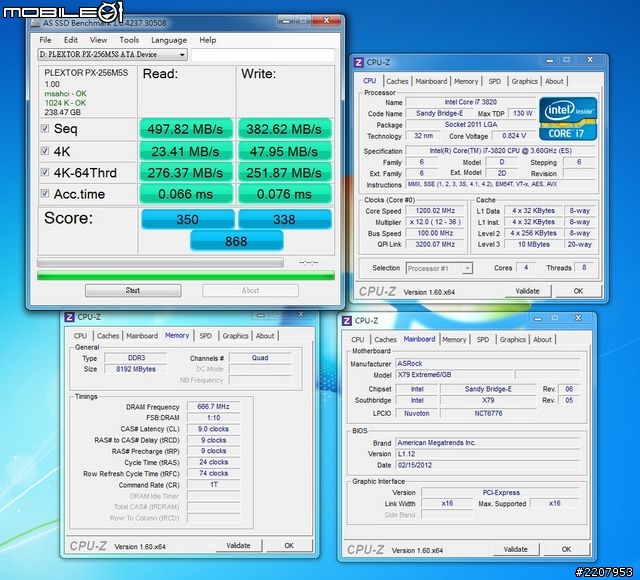Switch to Memory tab in top CPU-Z window
This screenshot has height=580, width=640.
click(x=466, y=81)
